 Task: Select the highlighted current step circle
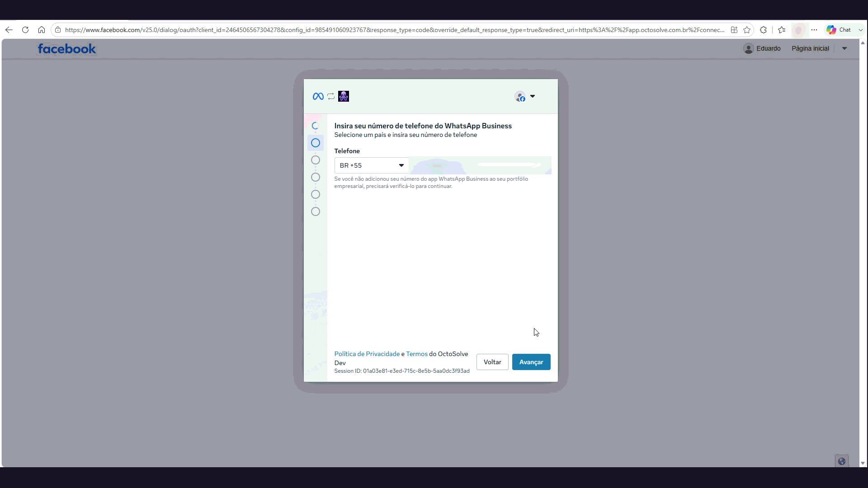(x=316, y=143)
